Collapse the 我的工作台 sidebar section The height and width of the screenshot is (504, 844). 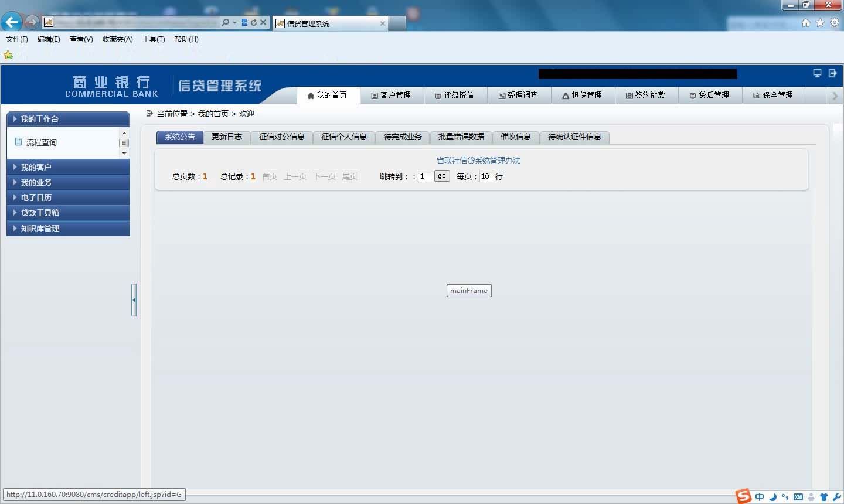(68, 119)
